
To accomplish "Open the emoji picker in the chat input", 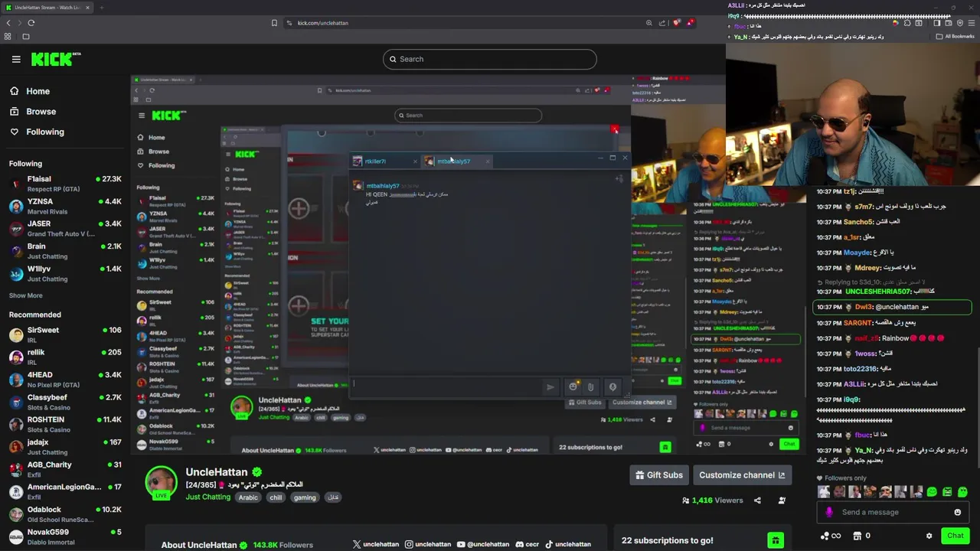I will point(957,513).
